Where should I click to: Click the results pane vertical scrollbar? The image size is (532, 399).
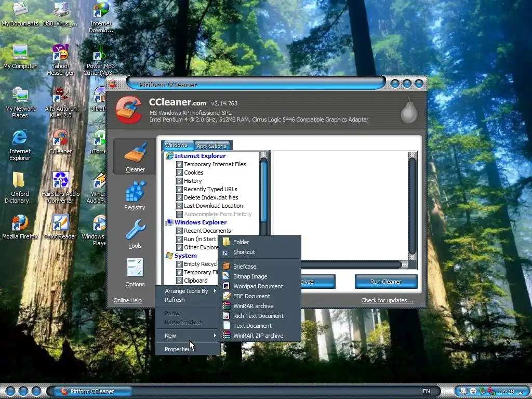[x=412, y=206]
